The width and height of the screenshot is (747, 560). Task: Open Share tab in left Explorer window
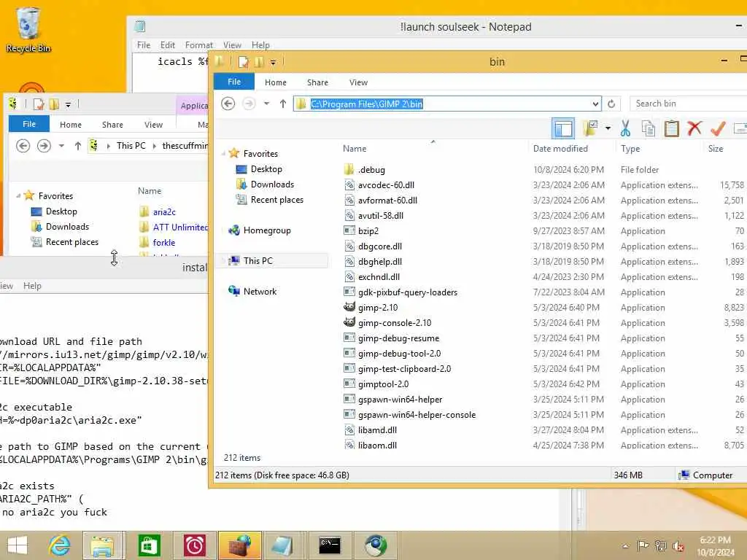point(112,124)
